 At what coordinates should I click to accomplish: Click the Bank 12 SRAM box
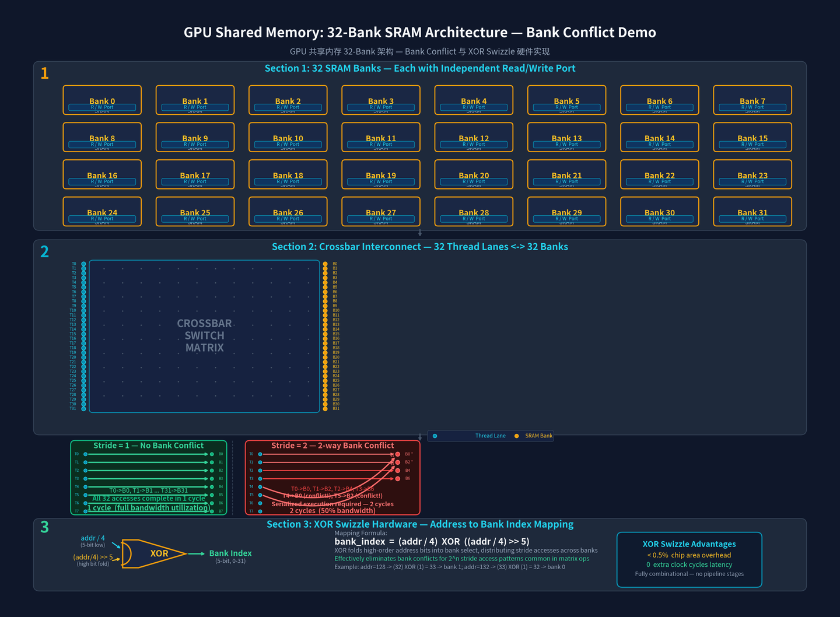(x=474, y=138)
